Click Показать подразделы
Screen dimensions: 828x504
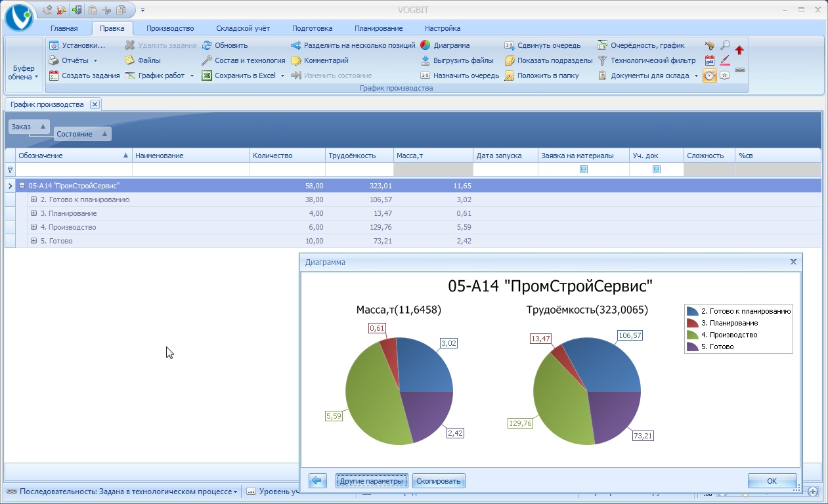pos(548,60)
